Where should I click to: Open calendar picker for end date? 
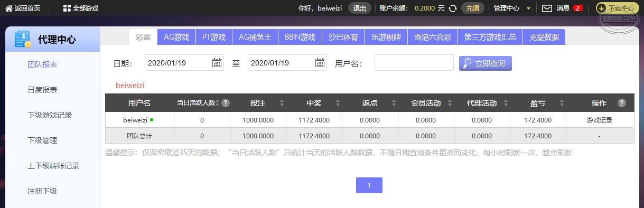[x=320, y=63]
